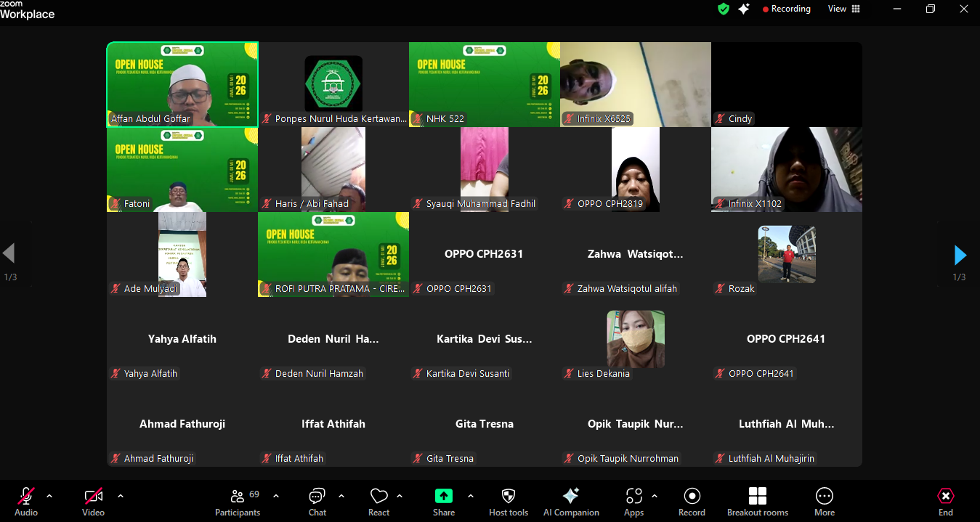Click the name label Opik Taupik Nurrohman
980x522 pixels.
pos(628,459)
